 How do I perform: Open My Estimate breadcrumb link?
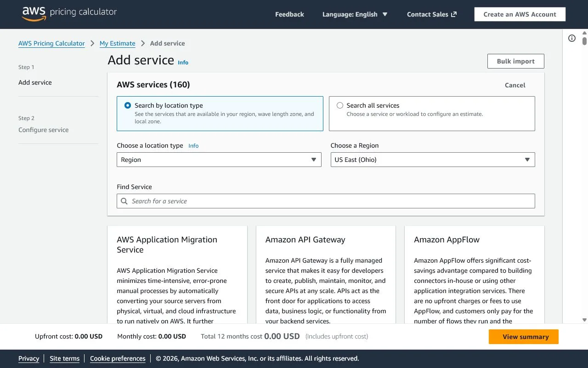pyautogui.click(x=118, y=43)
